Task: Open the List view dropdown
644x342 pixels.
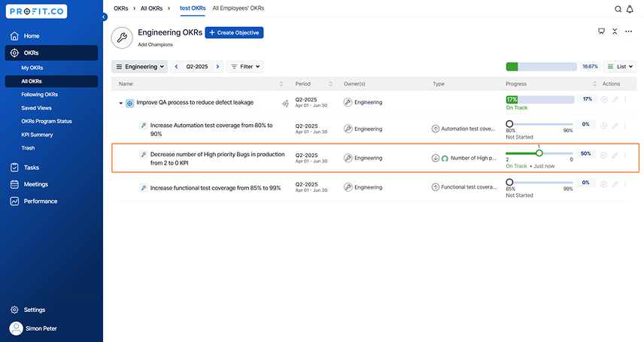Action: click(620, 66)
